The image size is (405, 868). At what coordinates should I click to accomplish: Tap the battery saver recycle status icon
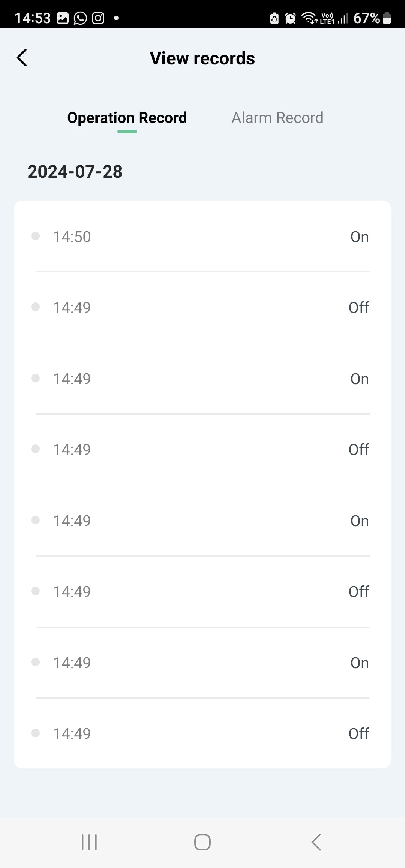point(274,18)
